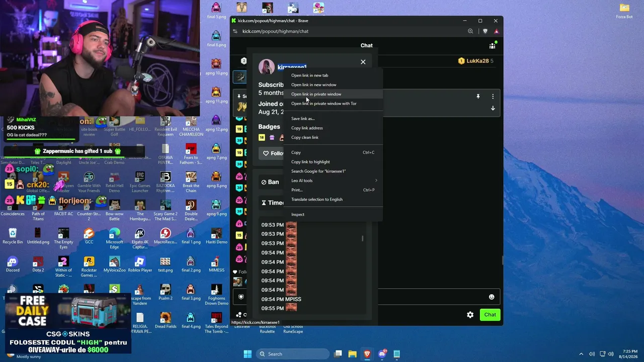Click the taskbar Search box
Image resolution: width=644 pixels, height=362 pixels.
pos(292,354)
